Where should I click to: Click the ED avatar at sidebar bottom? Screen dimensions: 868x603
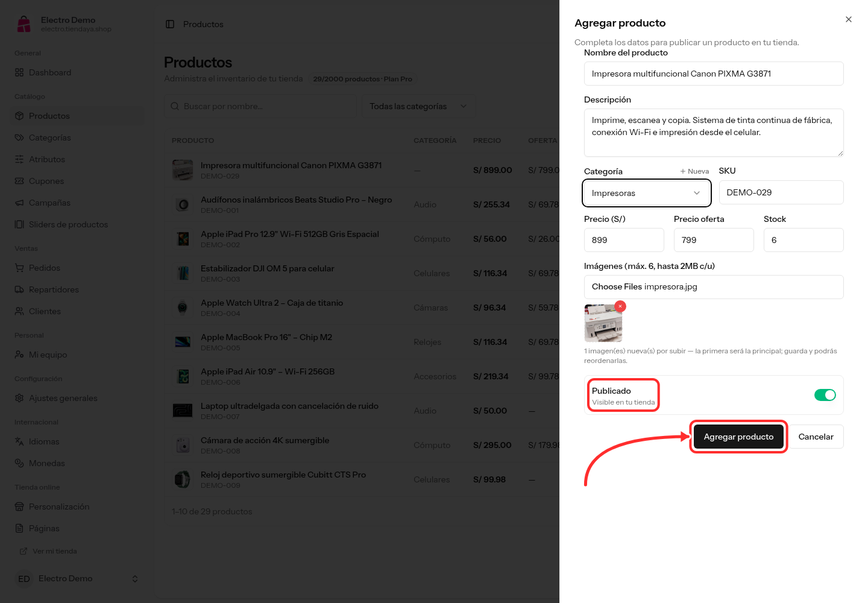coord(24,579)
